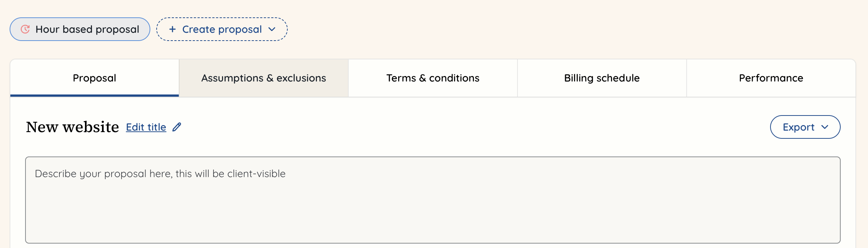Screen dimensions: 868x248
Task: Return to the Proposal tab
Action: coord(94,78)
